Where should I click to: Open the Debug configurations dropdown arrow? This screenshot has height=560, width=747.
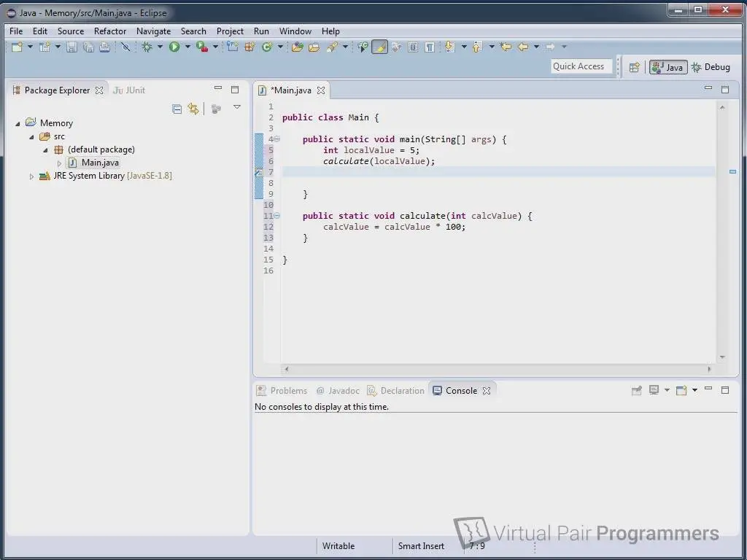tap(160, 47)
